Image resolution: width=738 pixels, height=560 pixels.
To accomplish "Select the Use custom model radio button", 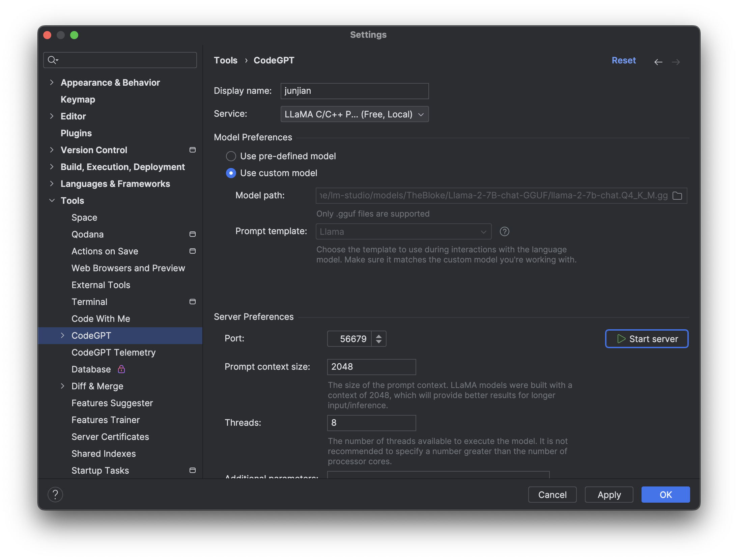I will coord(231,173).
